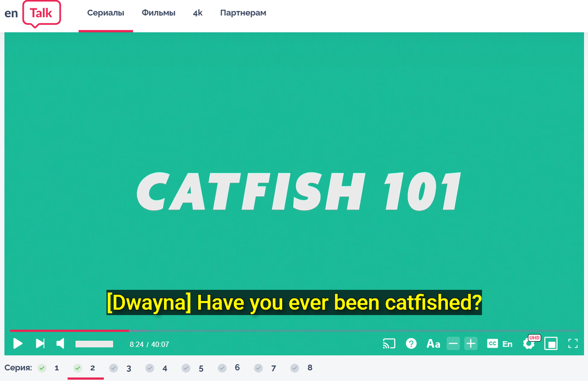Click the subtitle word [Dwayna]
Viewport: 588px width, 381px height.
[x=149, y=303]
